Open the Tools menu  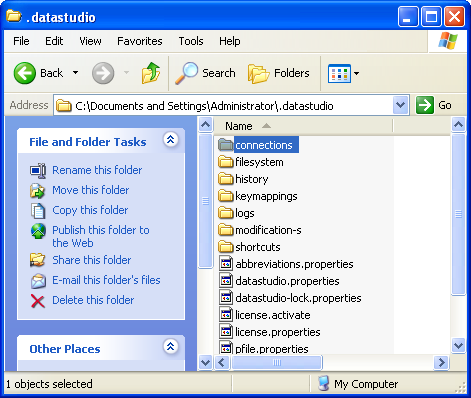point(191,41)
